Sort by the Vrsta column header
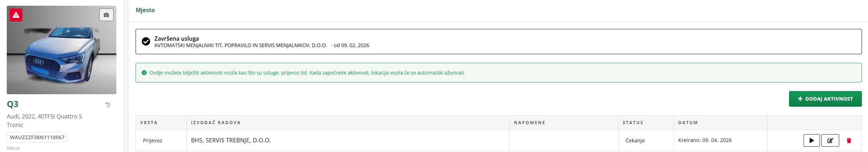868x152 pixels. (x=149, y=123)
